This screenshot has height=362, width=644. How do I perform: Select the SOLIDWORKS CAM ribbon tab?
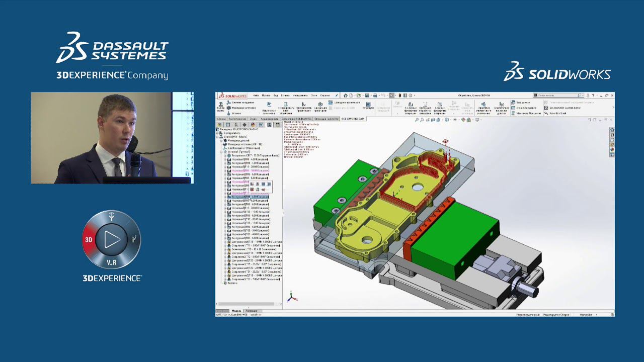click(353, 119)
